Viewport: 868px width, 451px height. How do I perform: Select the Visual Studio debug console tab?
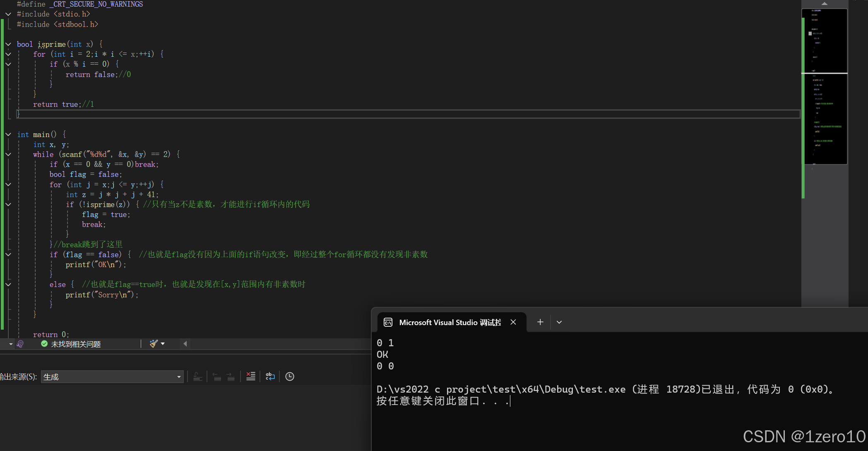(x=449, y=322)
